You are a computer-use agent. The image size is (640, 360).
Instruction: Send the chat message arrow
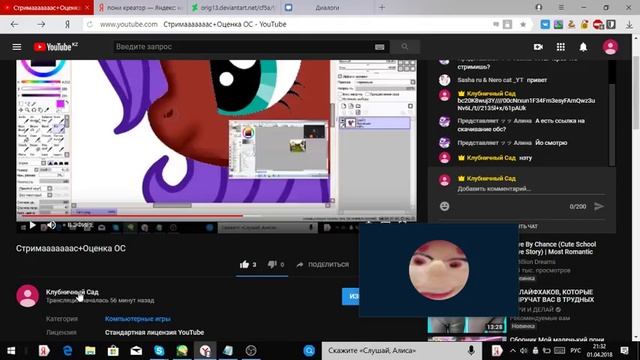click(x=599, y=206)
